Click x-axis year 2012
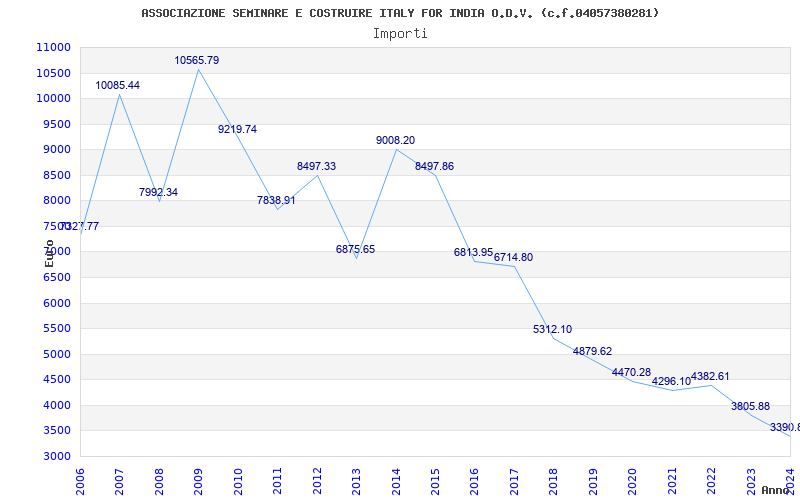The width and height of the screenshot is (800, 500). point(317,481)
